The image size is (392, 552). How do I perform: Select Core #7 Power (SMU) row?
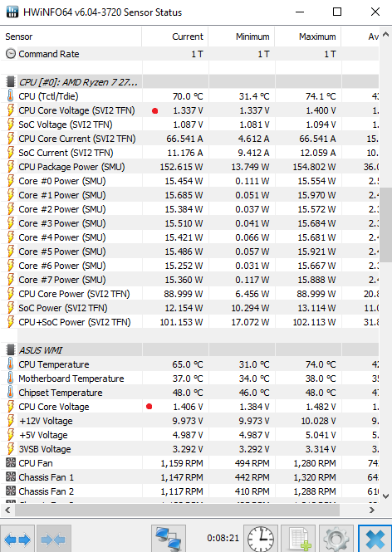[189, 280]
